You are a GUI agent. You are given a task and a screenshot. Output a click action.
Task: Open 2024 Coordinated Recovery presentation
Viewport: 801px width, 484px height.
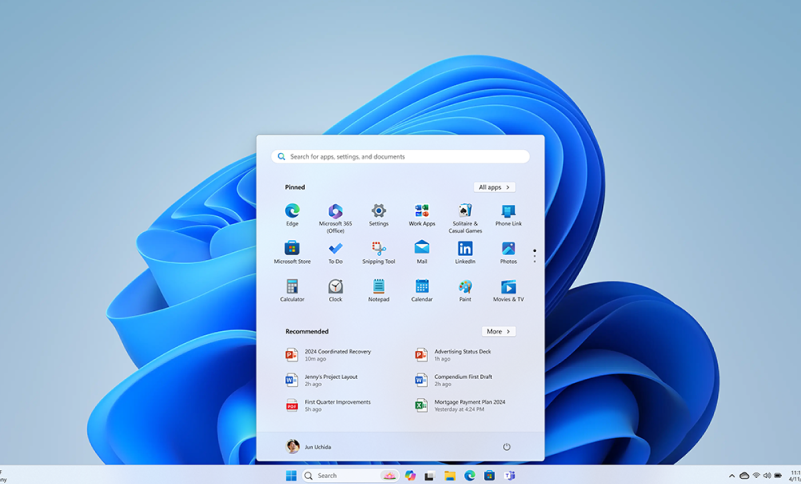(336, 355)
